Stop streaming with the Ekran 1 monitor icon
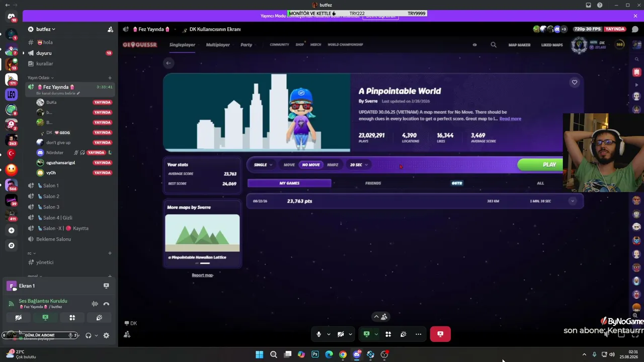The image size is (644, 362). [106, 286]
